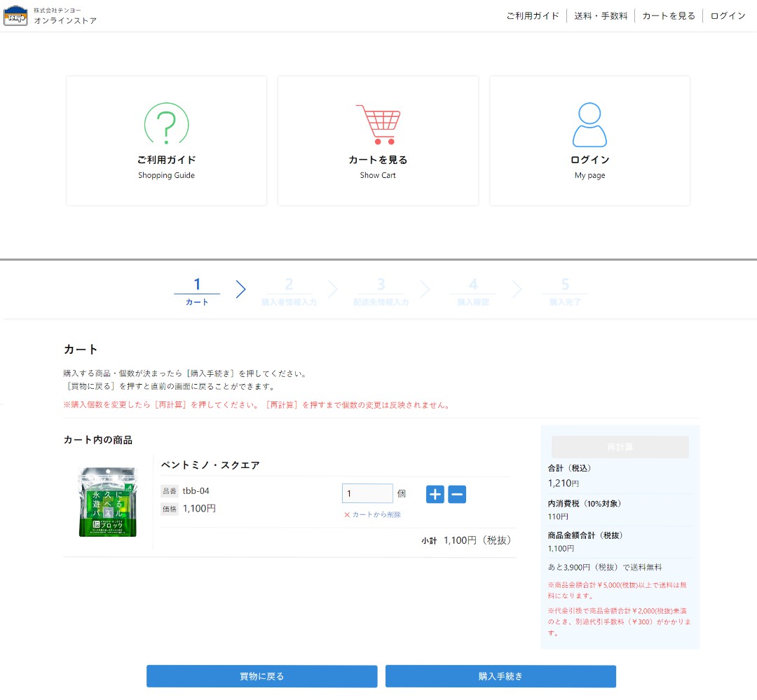Select step 1 カート in progress bar

[197, 291]
